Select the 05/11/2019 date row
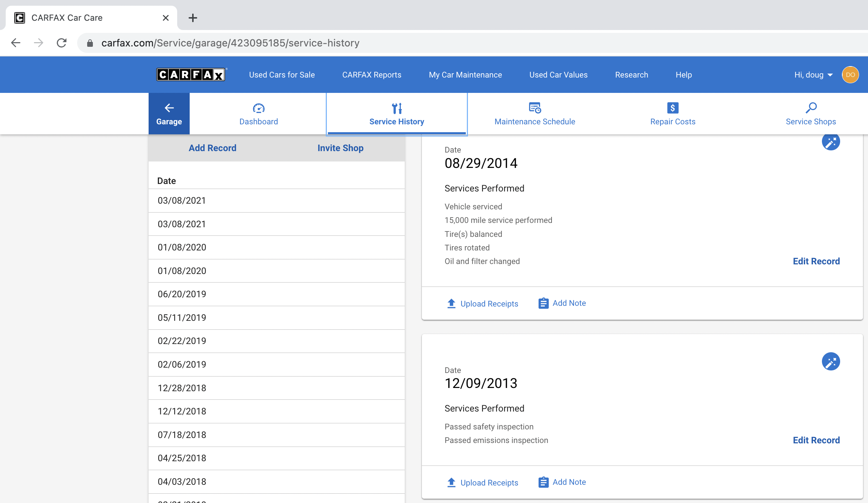 click(x=276, y=318)
